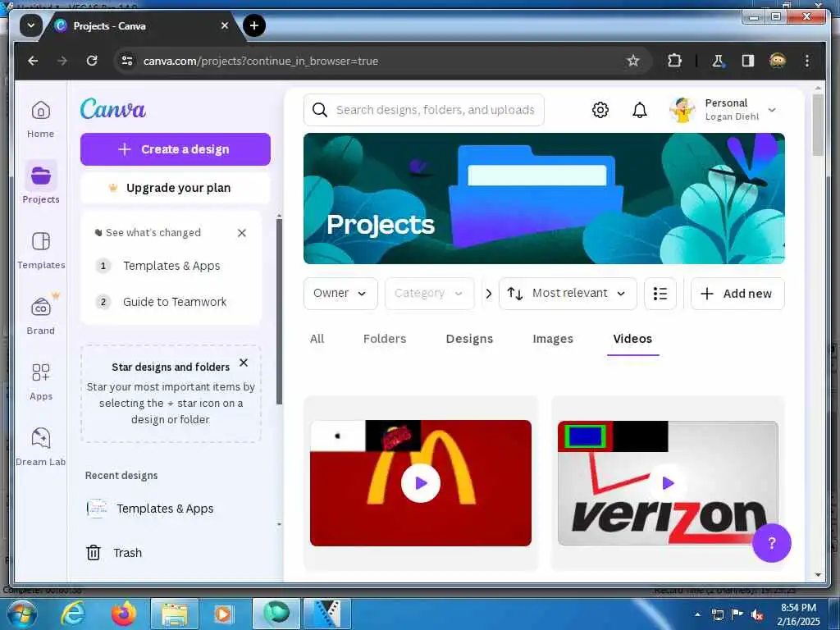Click the search designs input field

click(424, 110)
